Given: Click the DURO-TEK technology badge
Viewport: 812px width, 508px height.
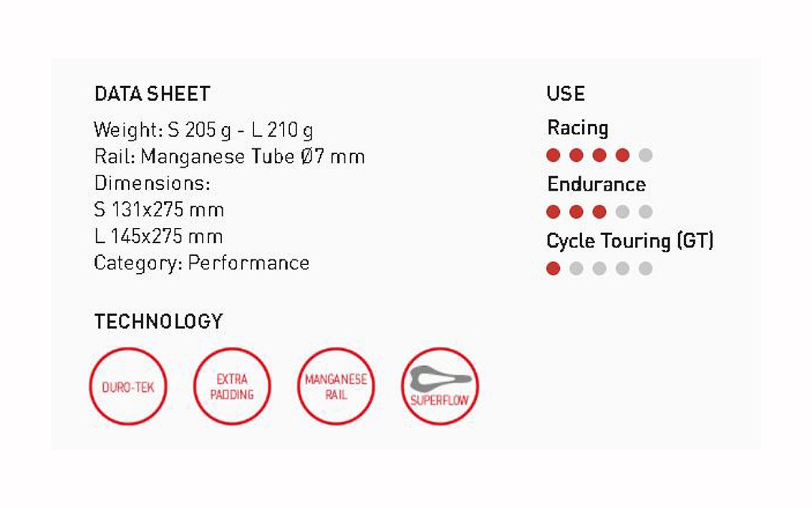Looking at the screenshot, I should pyautogui.click(x=128, y=387).
